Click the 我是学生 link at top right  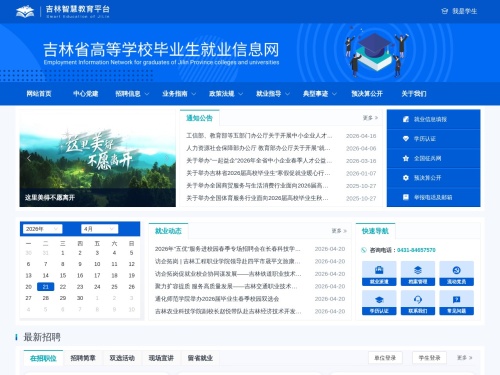pyautogui.click(x=464, y=11)
